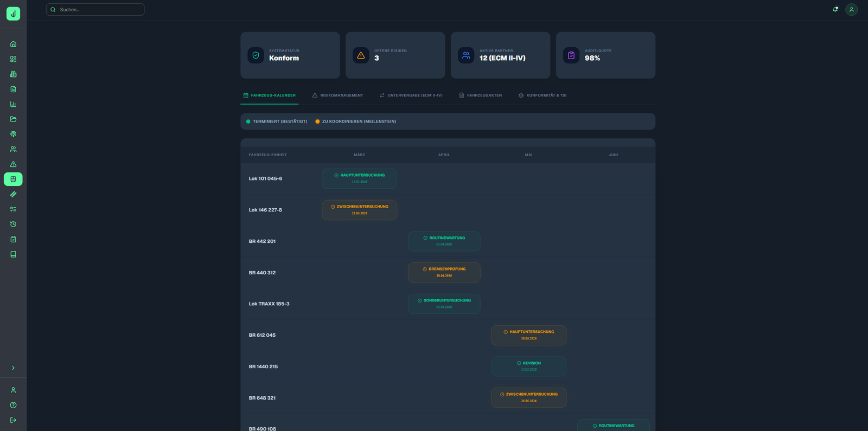Open the Bremsenprüfung event for BR 440 312

pyautogui.click(x=444, y=272)
